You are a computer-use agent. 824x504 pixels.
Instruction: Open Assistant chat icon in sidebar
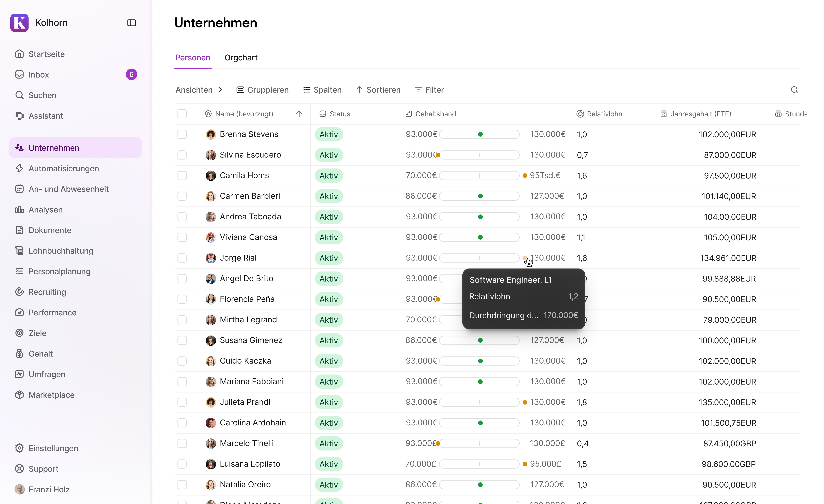(19, 116)
